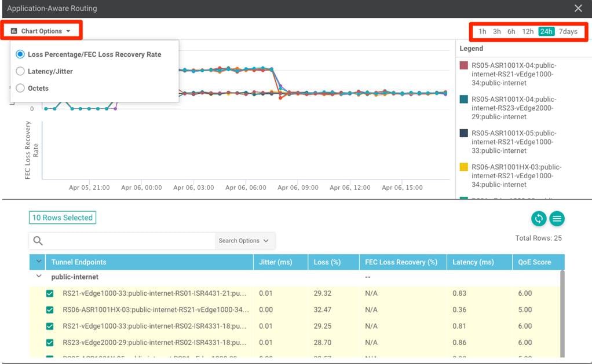Click legend label RS06-ASR1001HX-03 to RS21-vEdge1000-34

[517, 176]
